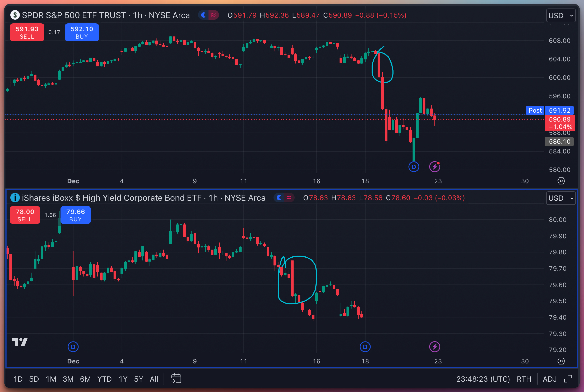Image resolution: width=584 pixels, height=392 pixels.
Task: Click the Go to date calendar icon
Action: 176,378
